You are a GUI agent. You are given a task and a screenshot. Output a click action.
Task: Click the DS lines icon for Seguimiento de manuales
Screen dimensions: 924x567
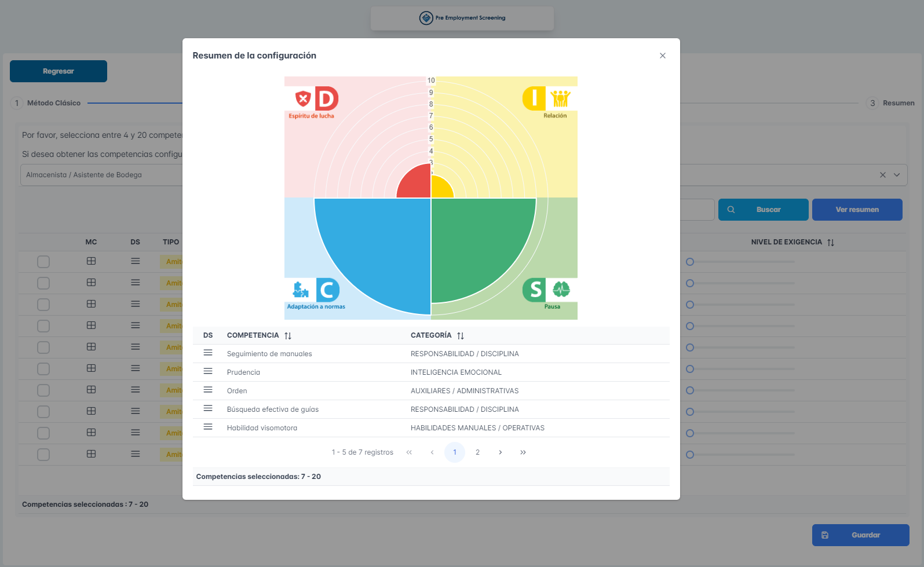click(x=208, y=353)
